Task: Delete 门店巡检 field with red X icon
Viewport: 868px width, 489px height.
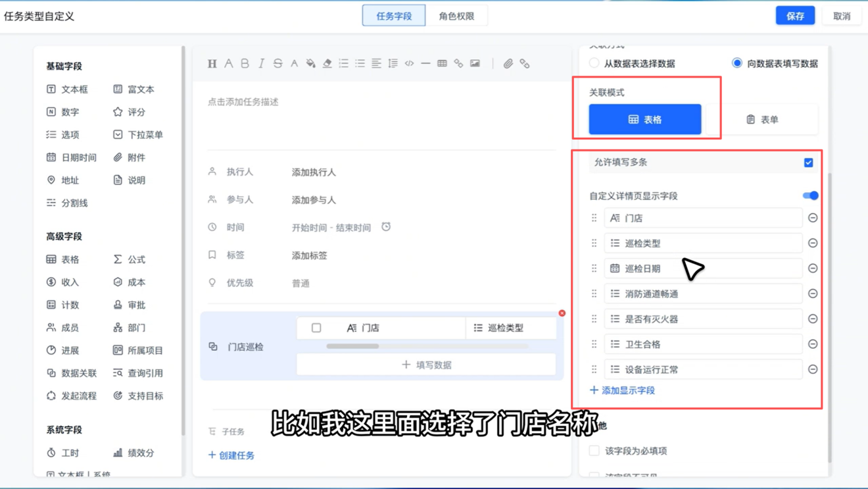Action: pos(562,313)
